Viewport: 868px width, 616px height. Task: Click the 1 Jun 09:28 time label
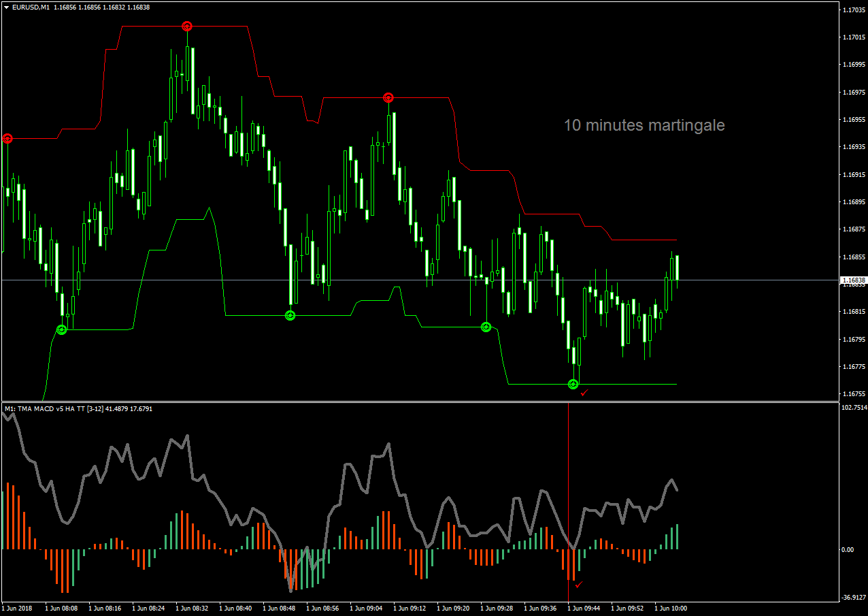[497, 609]
